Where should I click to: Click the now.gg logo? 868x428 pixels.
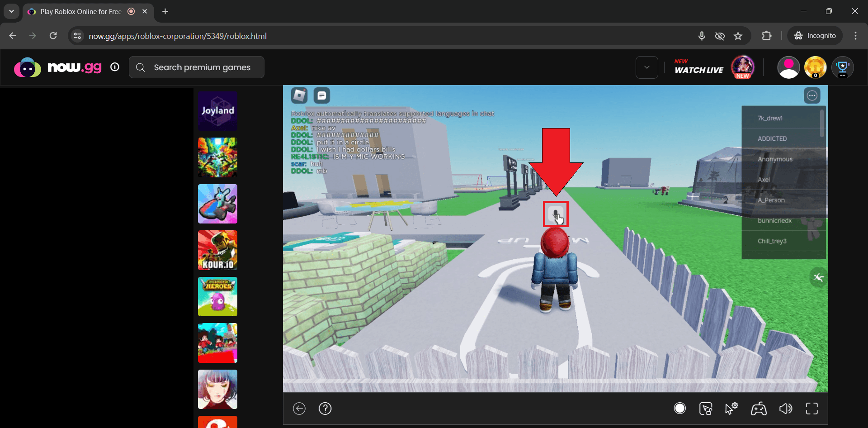point(58,67)
